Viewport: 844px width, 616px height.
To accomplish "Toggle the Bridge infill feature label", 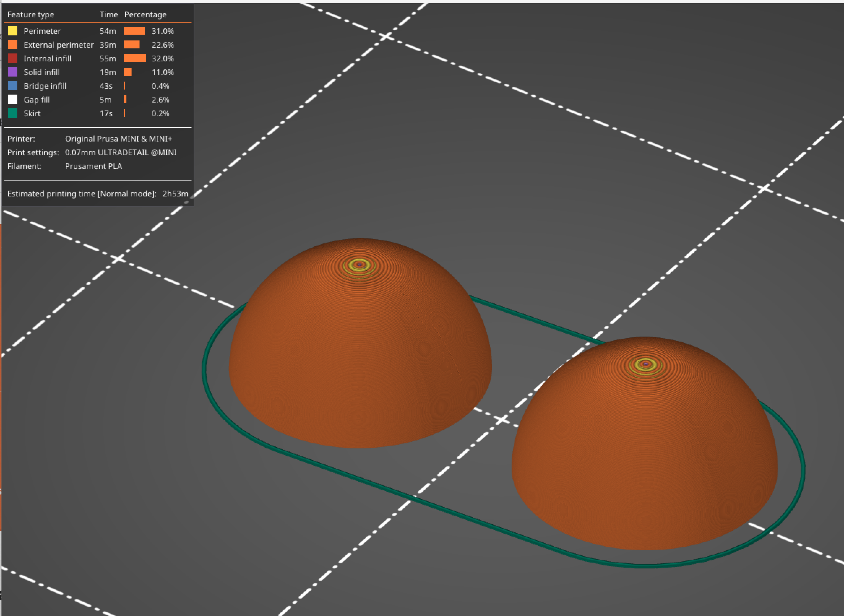I will [x=45, y=86].
